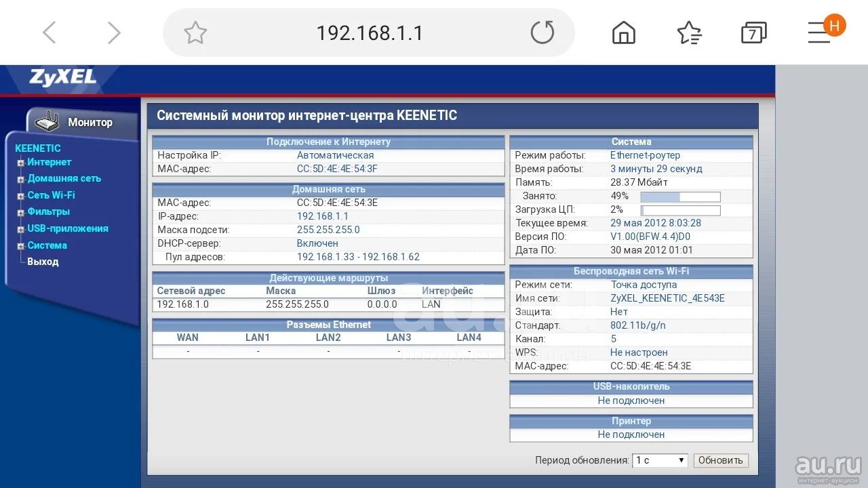Open USB-приложения menu item
868x488 pixels.
(68, 228)
